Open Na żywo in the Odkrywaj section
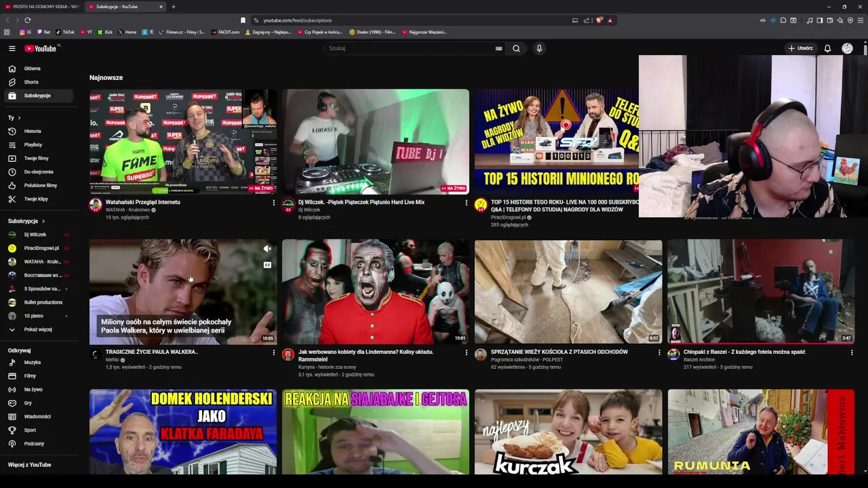Viewport: 868px width, 488px height. click(x=40, y=390)
